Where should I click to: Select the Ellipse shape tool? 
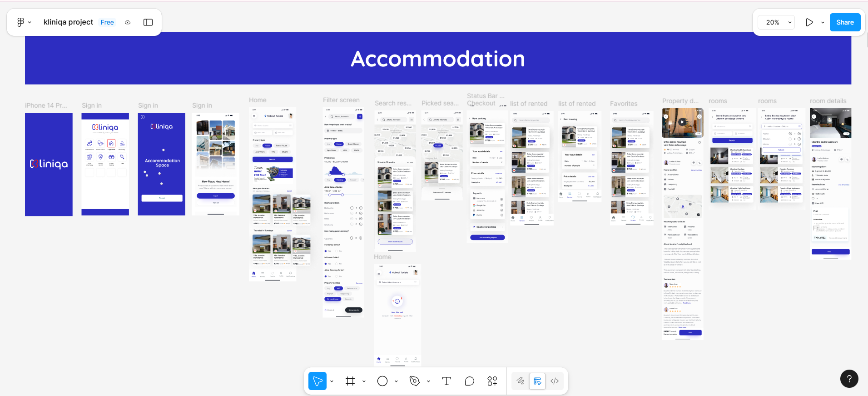(382, 381)
